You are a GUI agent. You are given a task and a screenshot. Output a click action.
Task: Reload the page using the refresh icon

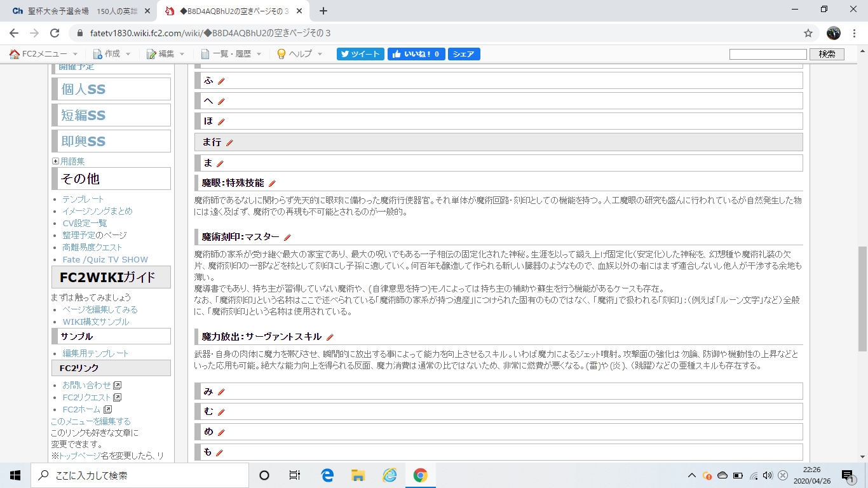[55, 33]
